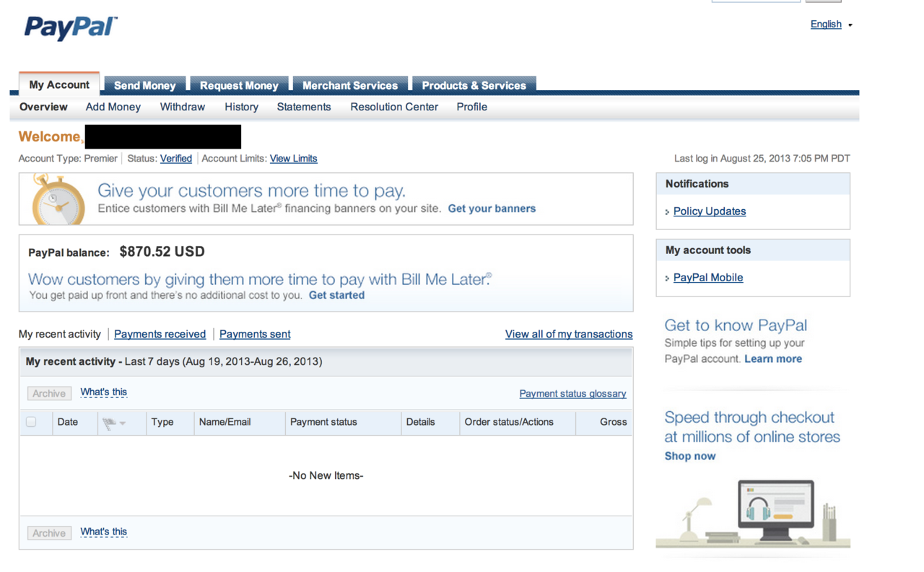The width and height of the screenshot is (924, 572).
Task: Click the stopwatch Bill Me Later icon
Action: [58, 199]
